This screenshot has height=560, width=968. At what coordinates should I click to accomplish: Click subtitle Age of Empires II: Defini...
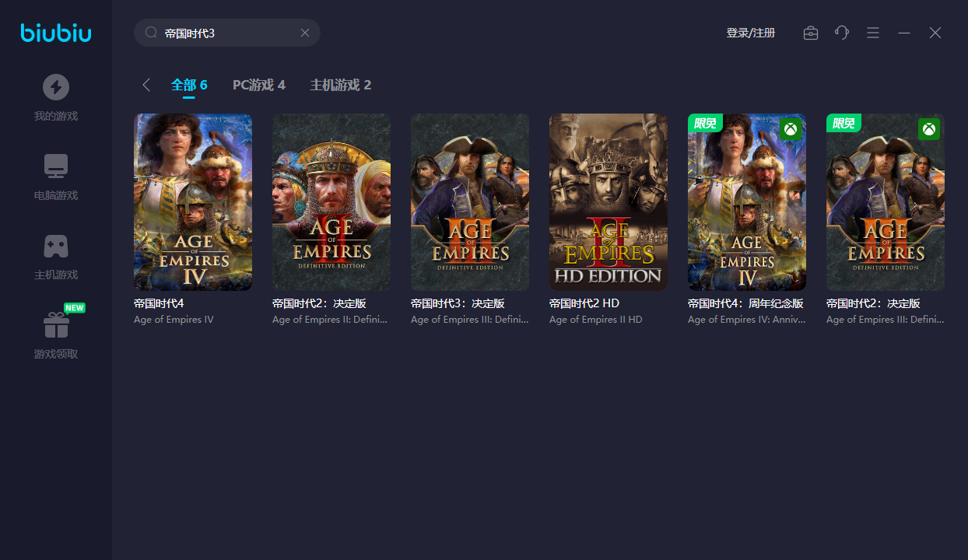(330, 320)
